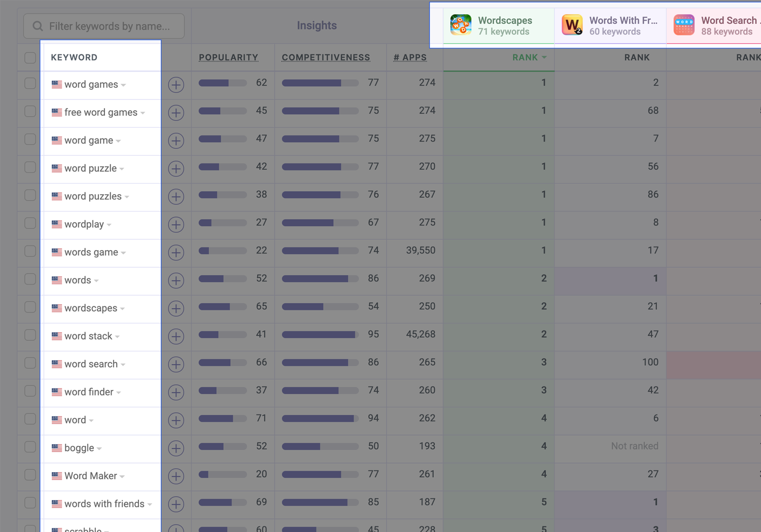Sort by Wordscapes RANK column
The width and height of the screenshot is (761, 532).
529,57
